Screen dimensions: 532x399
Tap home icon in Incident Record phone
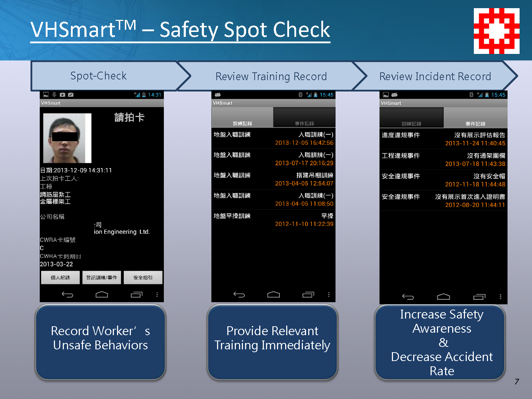pyautogui.click(x=443, y=297)
